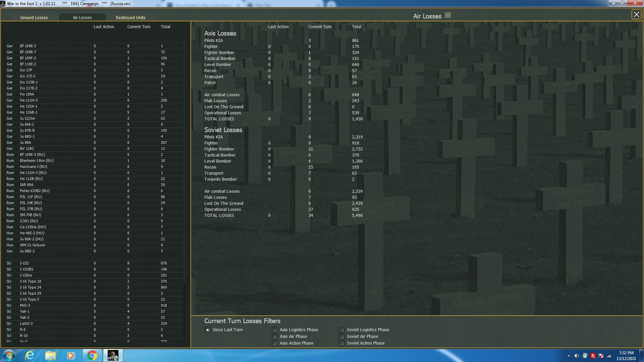The width and height of the screenshot is (644, 362).
Task: Launch Google Chrome from the taskbar
Action: tap(92, 355)
